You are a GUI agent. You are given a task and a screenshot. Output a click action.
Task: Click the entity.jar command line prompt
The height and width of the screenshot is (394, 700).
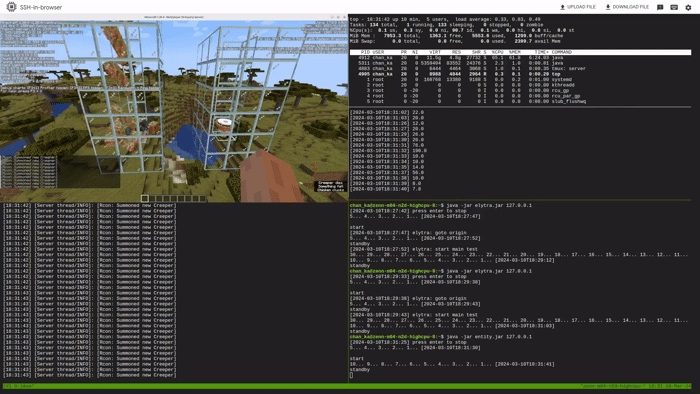tap(441, 337)
